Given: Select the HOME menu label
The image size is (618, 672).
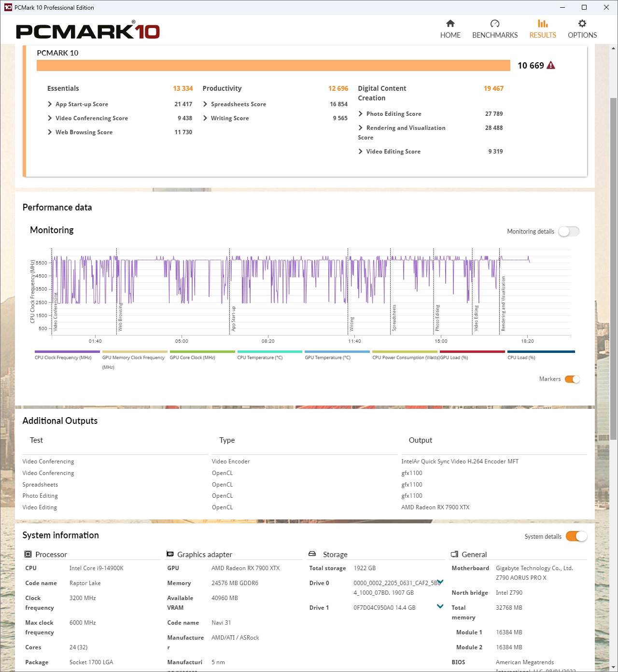Looking at the screenshot, I should click(450, 35).
